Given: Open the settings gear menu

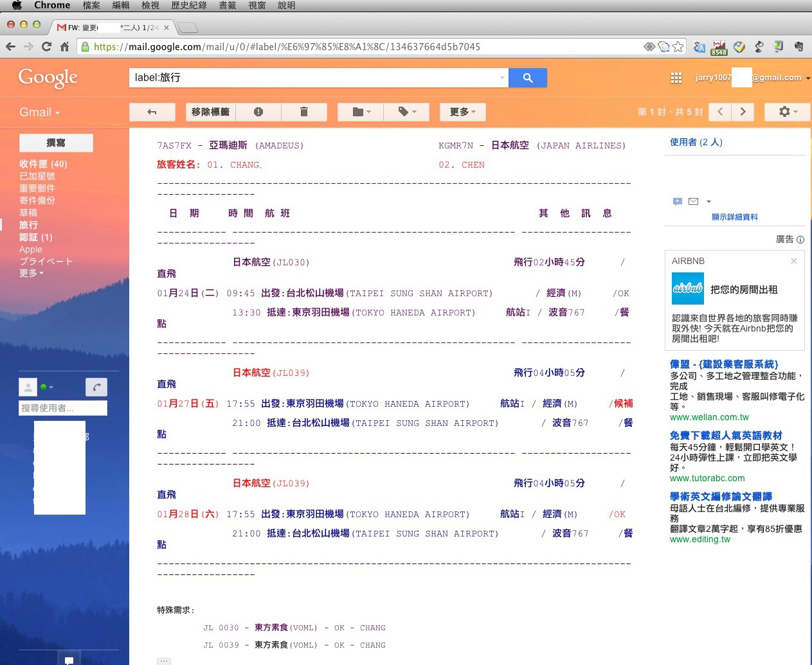Looking at the screenshot, I should 788,112.
